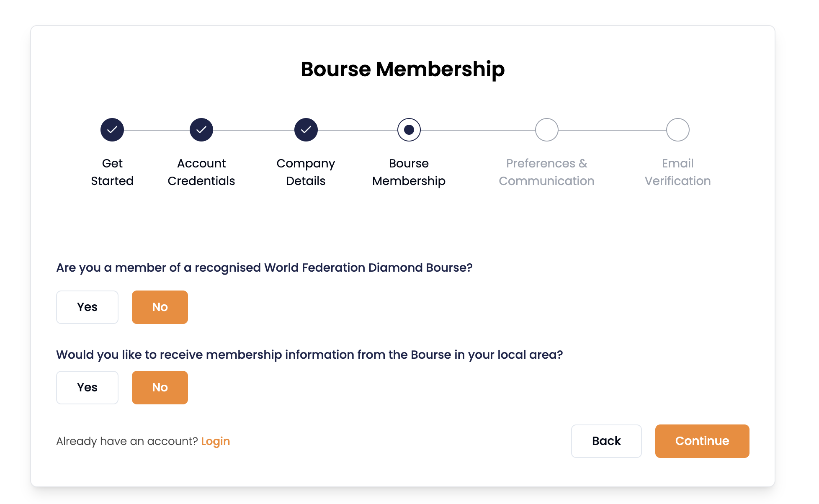The height and width of the screenshot is (504, 819).
Task: Go back with the Back button
Action: [x=606, y=441]
